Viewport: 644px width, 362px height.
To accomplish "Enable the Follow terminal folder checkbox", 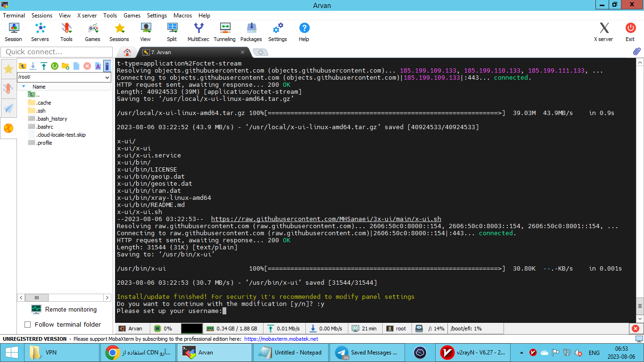I will pyautogui.click(x=27, y=324).
